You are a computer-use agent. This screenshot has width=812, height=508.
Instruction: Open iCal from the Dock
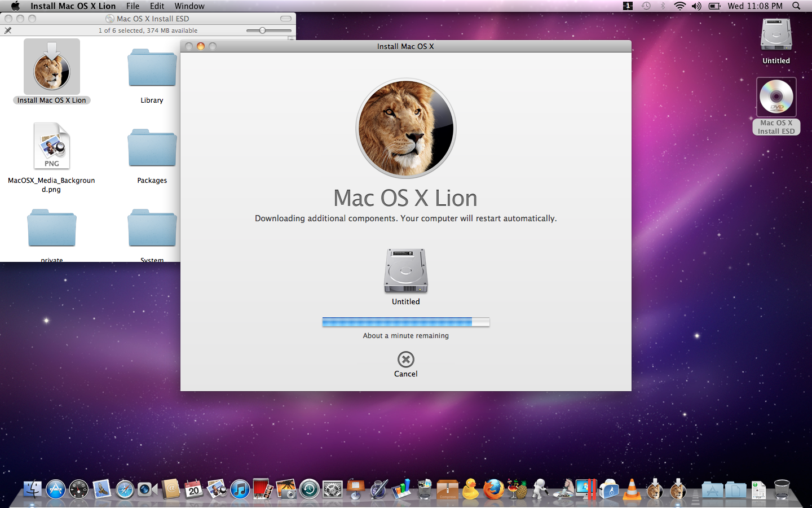point(193,489)
